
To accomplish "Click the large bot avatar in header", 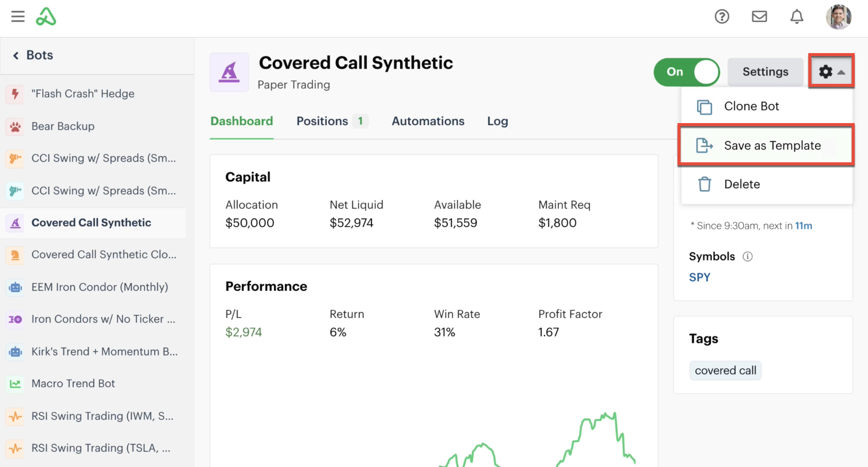I will coord(229,72).
